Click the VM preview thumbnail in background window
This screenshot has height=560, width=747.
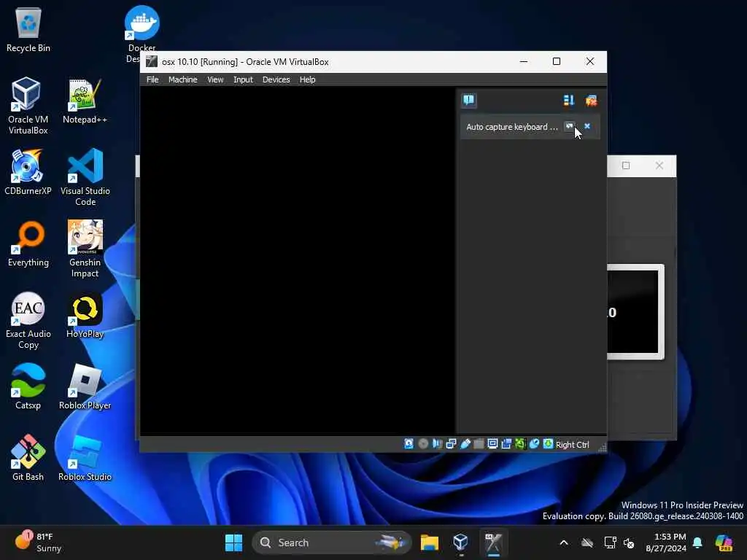point(635,311)
